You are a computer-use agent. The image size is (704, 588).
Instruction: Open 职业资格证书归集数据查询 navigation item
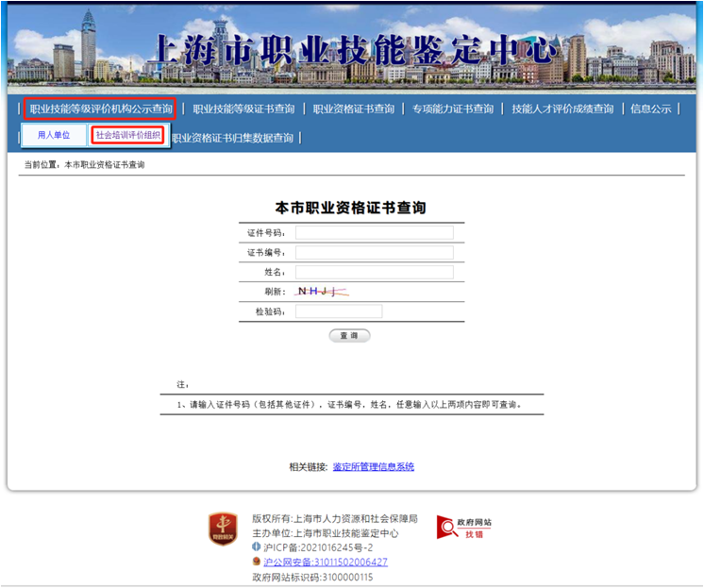click(x=234, y=138)
